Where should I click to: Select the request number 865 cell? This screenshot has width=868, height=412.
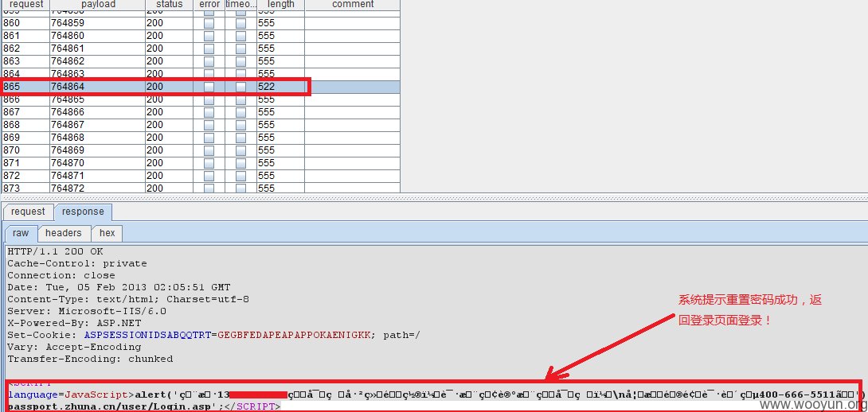click(25, 87)
